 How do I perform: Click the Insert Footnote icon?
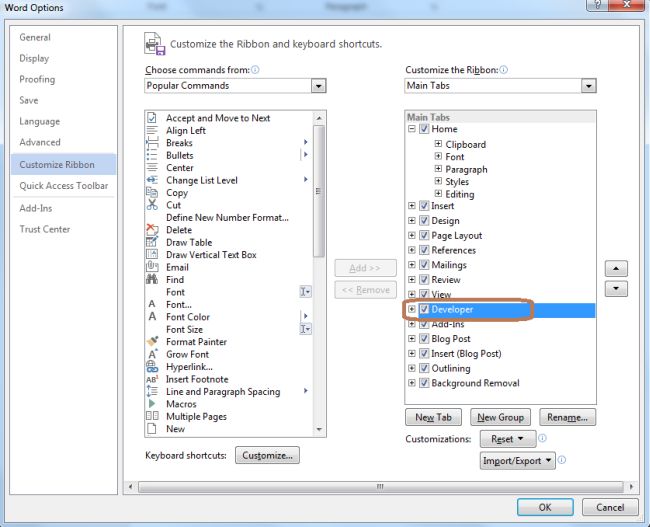pyautogui.click(x=152, y=379)
